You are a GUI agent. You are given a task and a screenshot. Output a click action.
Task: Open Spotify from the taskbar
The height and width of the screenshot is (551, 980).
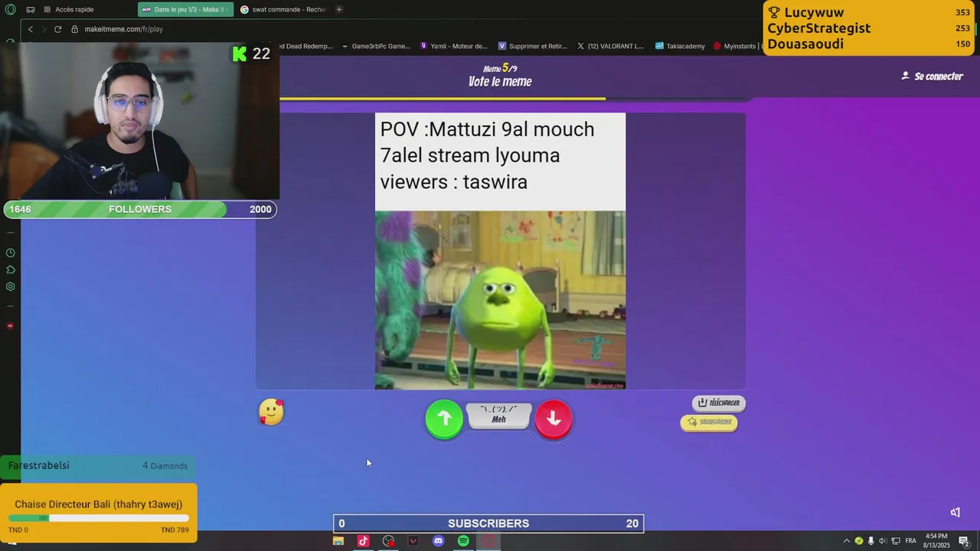pyautogui.click(x=463, y=541)
